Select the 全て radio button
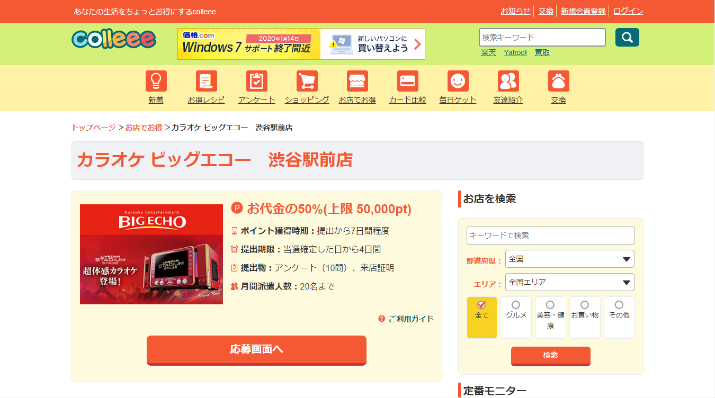 pos(482,305)
